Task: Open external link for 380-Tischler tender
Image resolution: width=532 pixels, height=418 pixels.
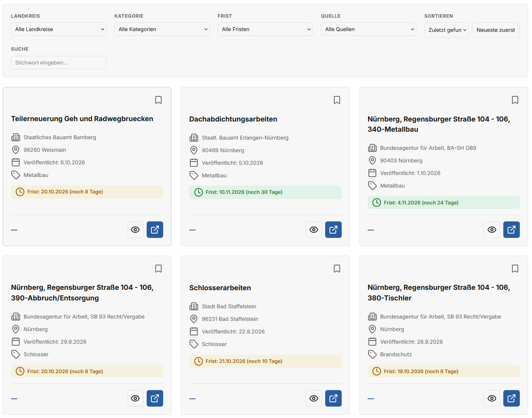Action: click(x=512, y=398)
